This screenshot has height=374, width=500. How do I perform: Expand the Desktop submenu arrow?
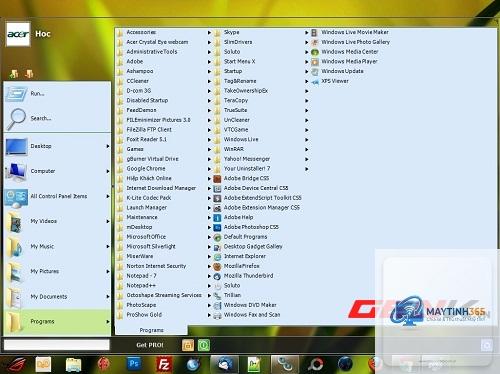(x=108, y=146)
